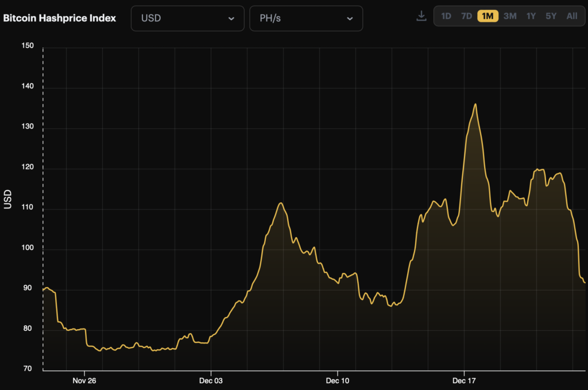This screenshot has width=588, height=390.
Task: Set the chart range to 1Y
Action: tap(531, 16)
